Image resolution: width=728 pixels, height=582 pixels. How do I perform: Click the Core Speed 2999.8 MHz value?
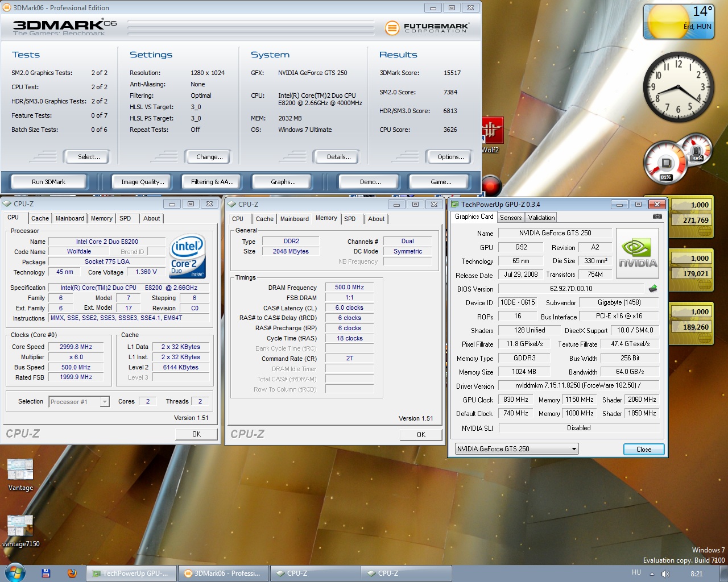76,347
